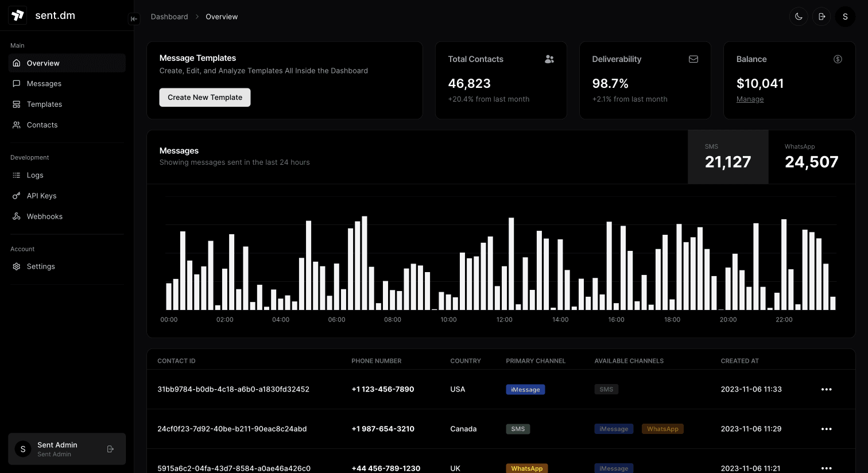
Task: Click the sign-out icon next to Sent Admin
Action: pyautogui.click(x=110, y=449)
